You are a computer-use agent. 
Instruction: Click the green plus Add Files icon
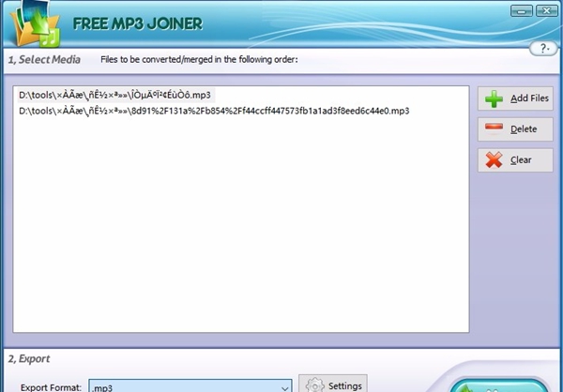tap(495, 98)
